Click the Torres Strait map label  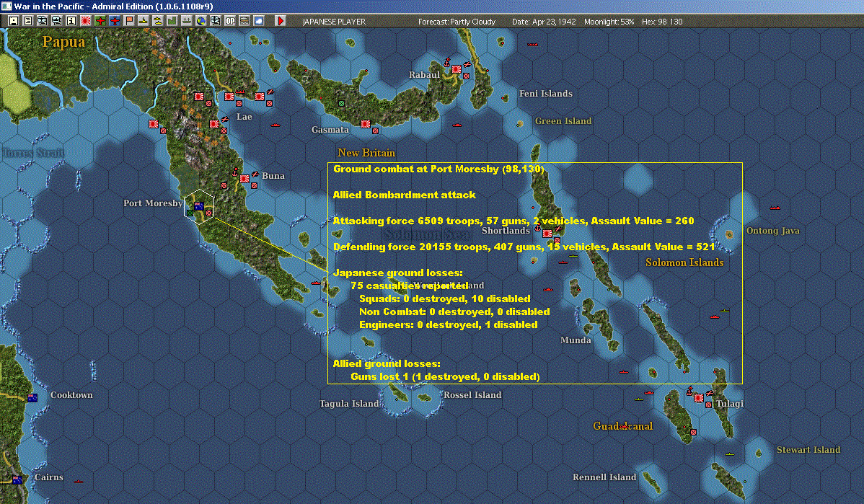33,153
